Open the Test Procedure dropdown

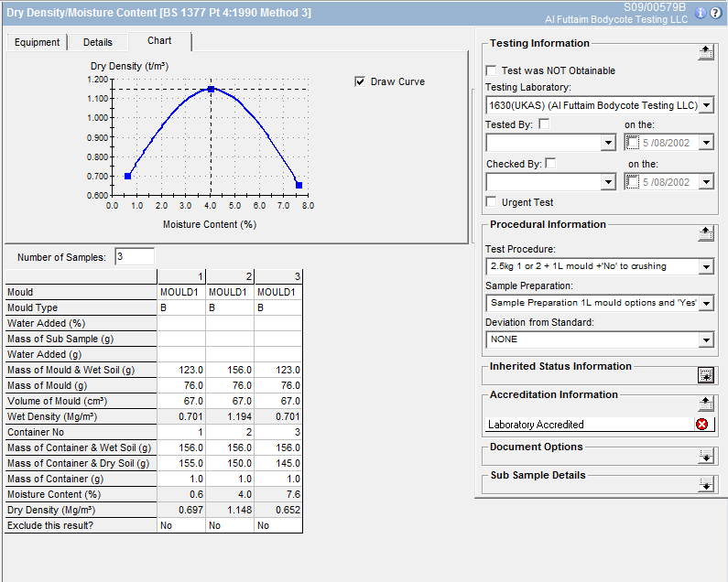(x=706, y=266)
